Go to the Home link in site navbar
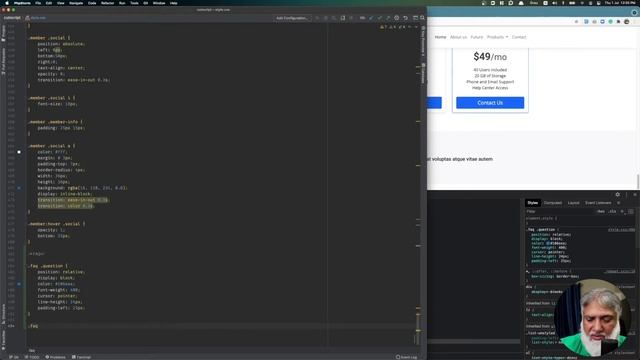This screenshot has width=640, height=360. point(440,37)
